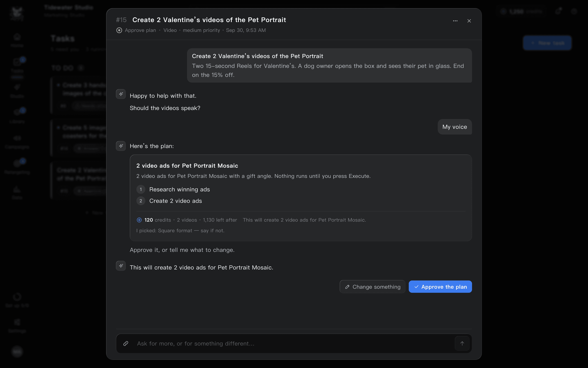Image resolution: width=588 pixels, height=368 pixels.
Task: Approve the plan
Action: (440, 287)
